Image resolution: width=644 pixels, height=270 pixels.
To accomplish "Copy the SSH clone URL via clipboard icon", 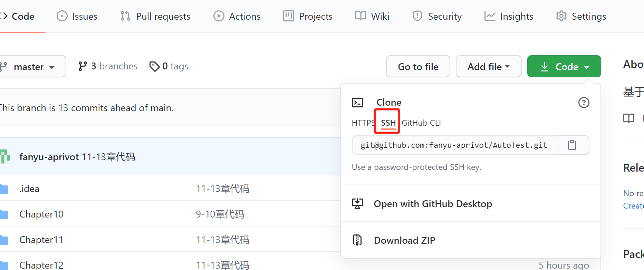I will (573, 145).
